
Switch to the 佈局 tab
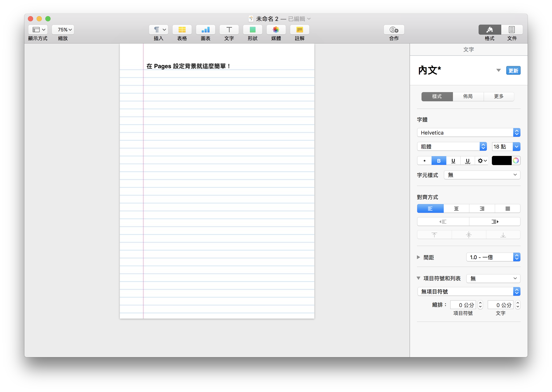[x=468, y=96]
